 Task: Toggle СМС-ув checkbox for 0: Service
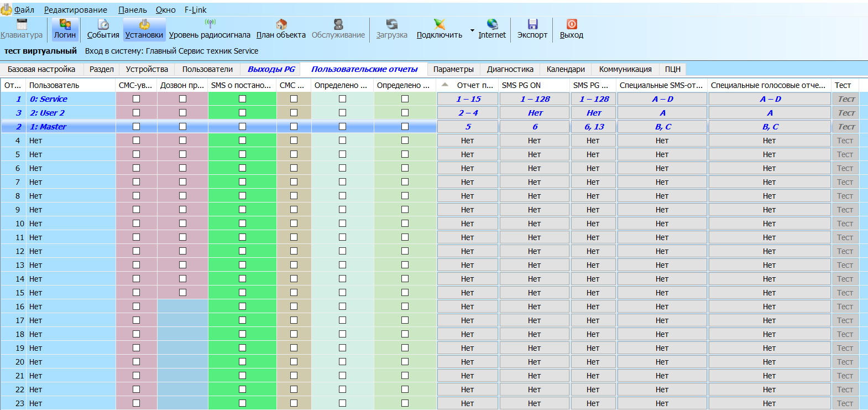coord(137,99)
